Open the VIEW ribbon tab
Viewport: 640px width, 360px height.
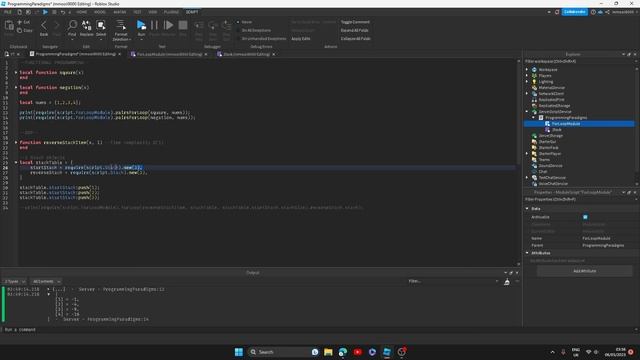point(153,12)
